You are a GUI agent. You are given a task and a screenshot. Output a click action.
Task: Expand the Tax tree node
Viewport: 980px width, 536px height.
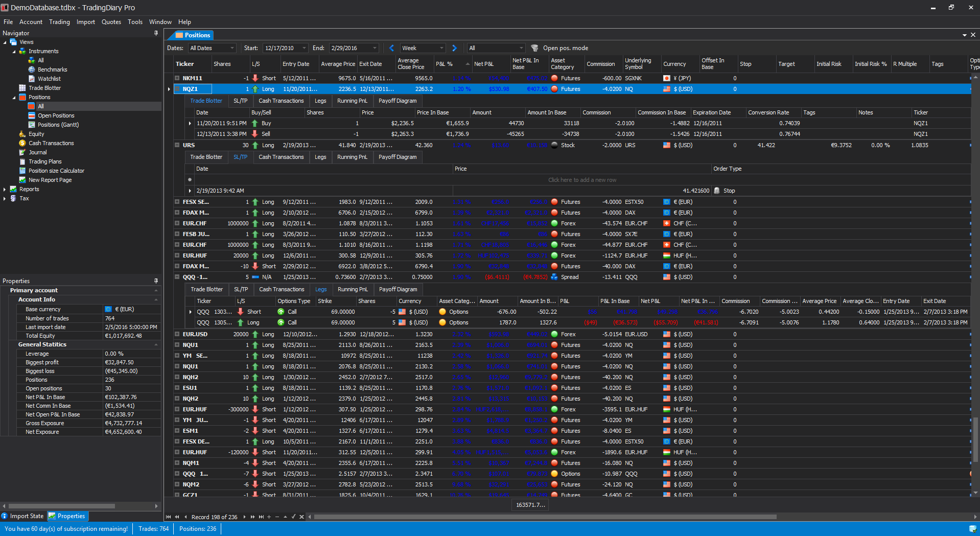[x=5, y=199]
